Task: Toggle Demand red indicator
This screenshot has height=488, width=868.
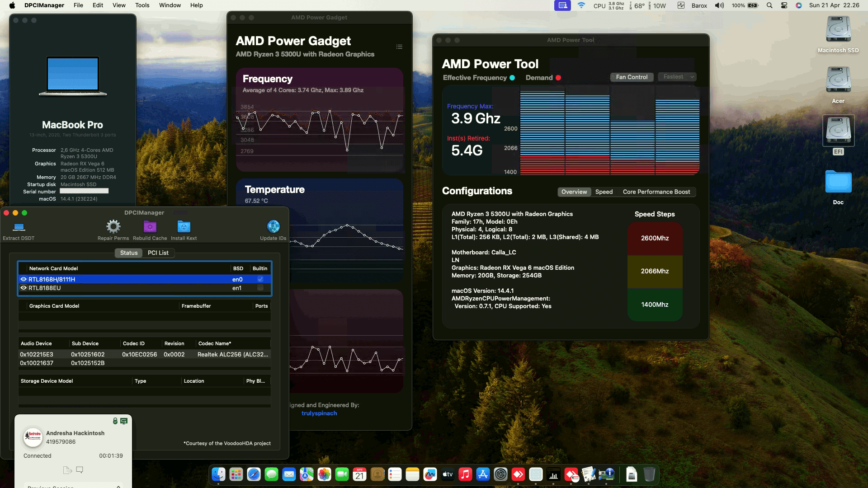Action: point(558,78)
